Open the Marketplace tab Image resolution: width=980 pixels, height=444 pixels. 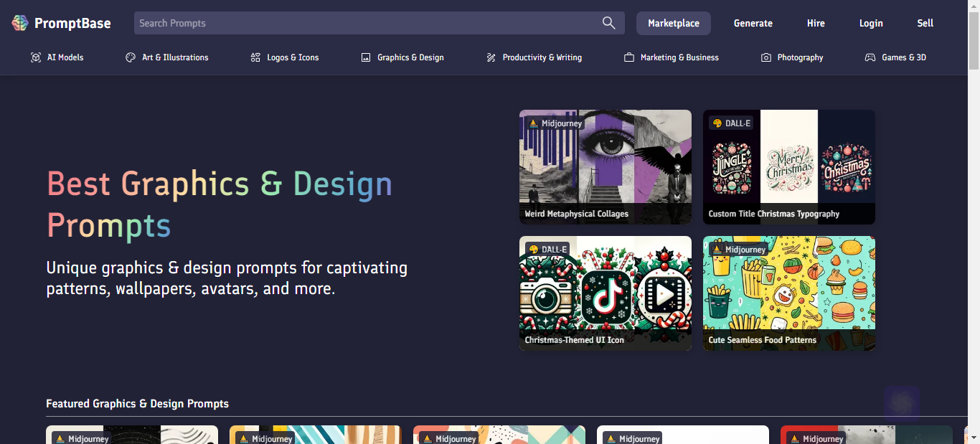click(x=674, y=23)
